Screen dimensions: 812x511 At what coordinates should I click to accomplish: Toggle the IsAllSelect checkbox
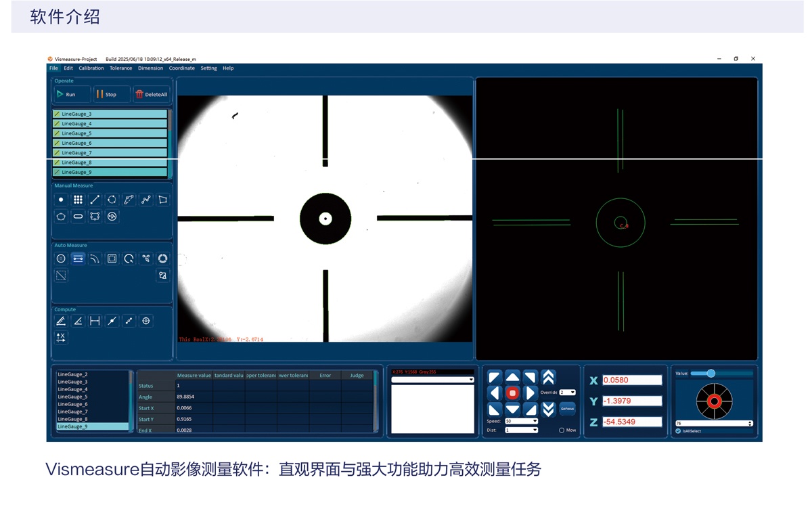[x=678, y=431]
